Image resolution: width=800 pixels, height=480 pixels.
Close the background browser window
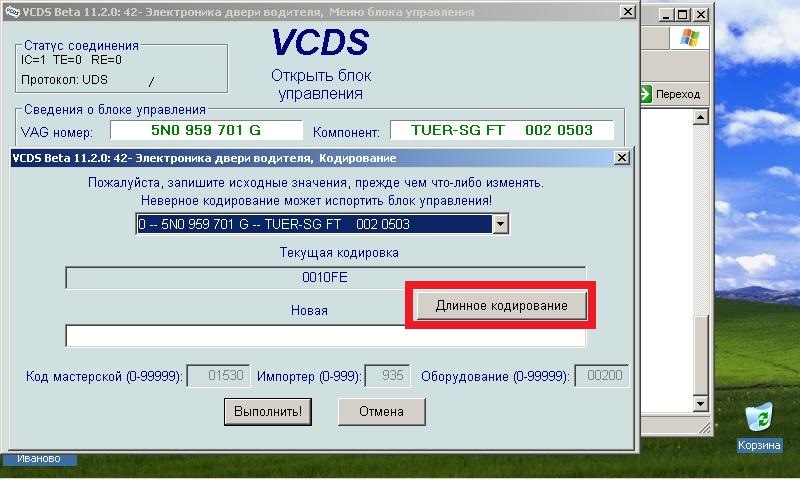pyautogui.click(x=702, y=15)
